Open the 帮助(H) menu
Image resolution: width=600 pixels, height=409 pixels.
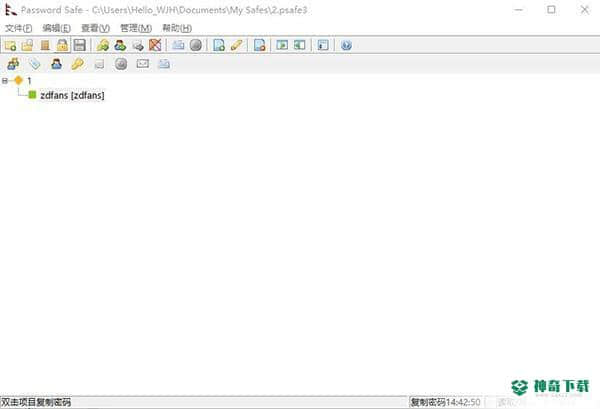[177, 28]
